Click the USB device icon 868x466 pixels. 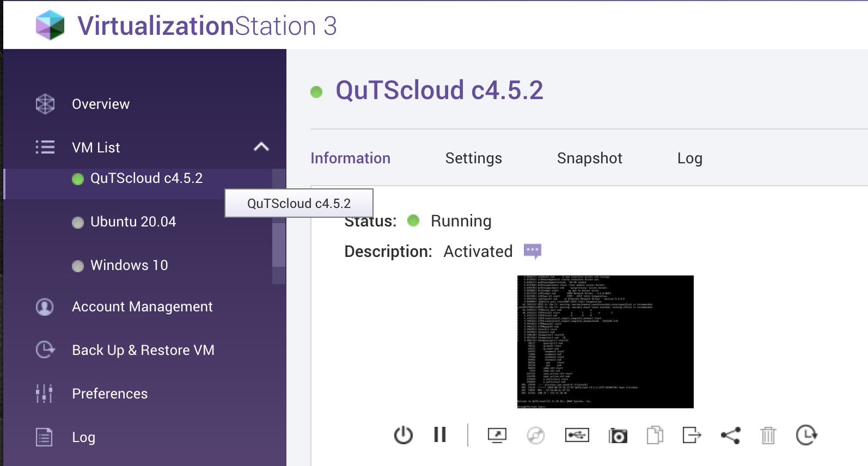click(x=577, y=435)
